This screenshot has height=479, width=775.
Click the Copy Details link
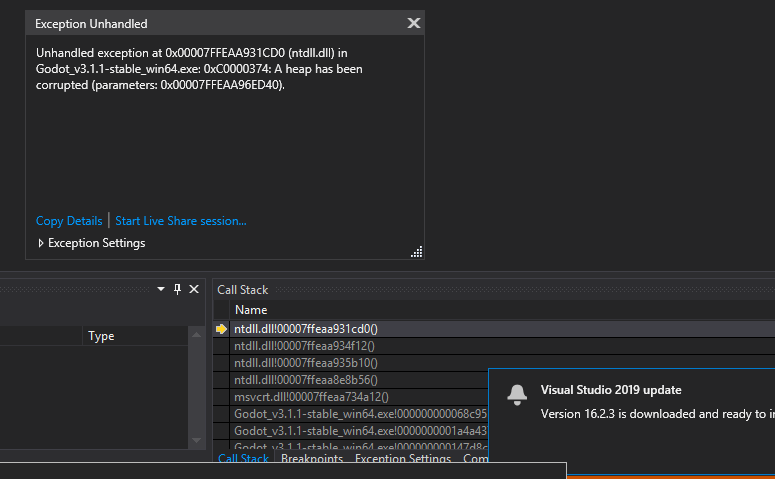point(69,221)
